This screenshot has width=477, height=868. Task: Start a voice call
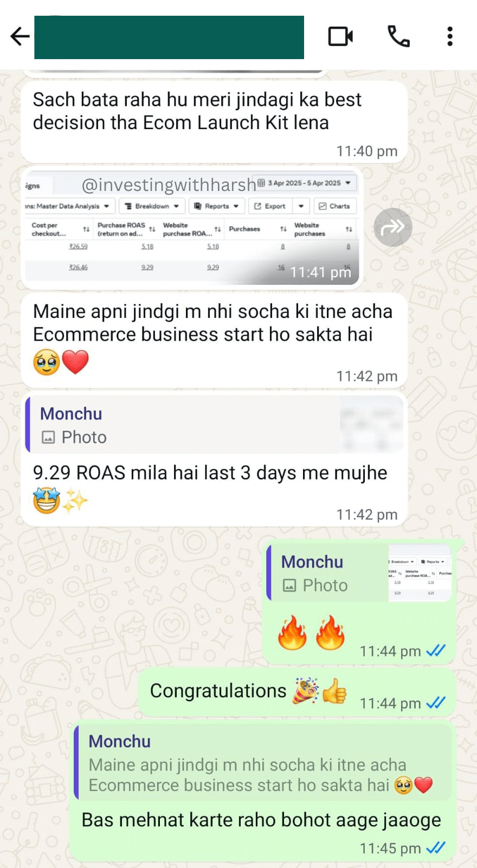(x=398, y=36)
